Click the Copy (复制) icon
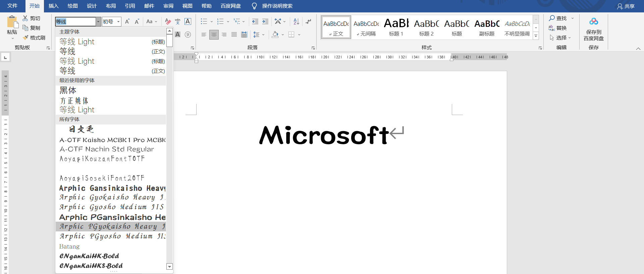Viewport: 644px width, 274px height. click(x=25, y=28)
